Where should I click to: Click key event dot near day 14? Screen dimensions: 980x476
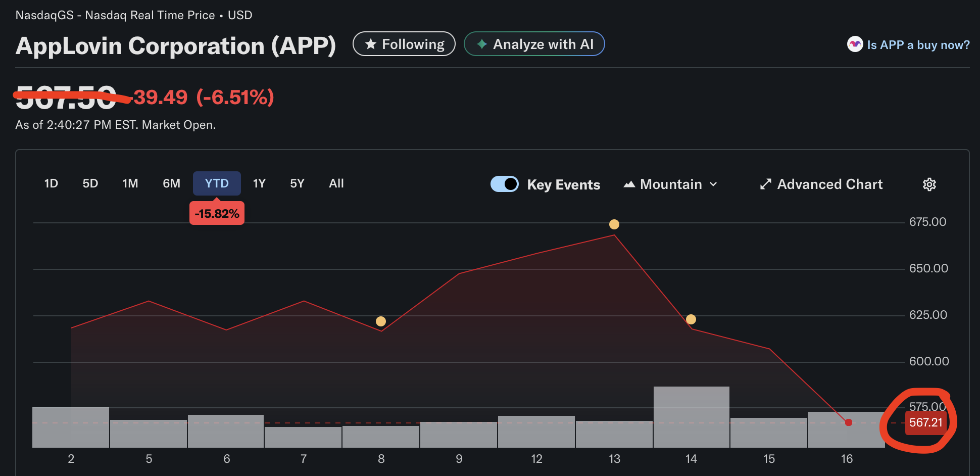pyautogui.click(x=691, y=319)
